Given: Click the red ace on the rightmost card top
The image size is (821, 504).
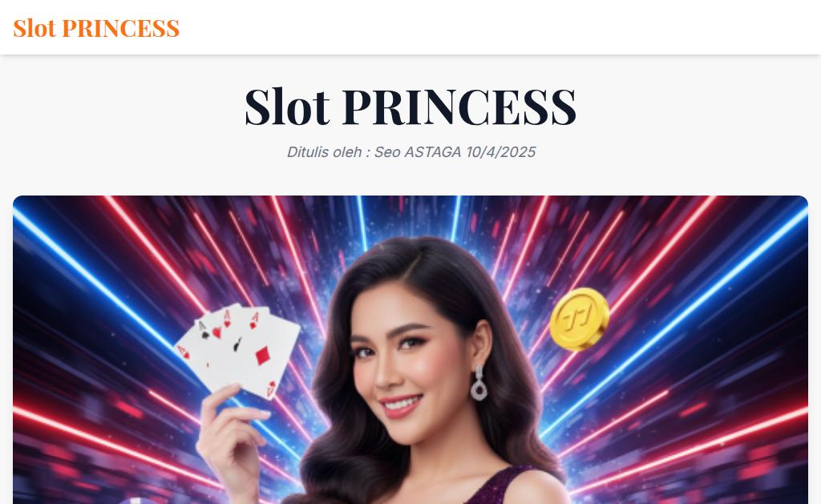Looking at the screenshot, I should coord(254,320).
